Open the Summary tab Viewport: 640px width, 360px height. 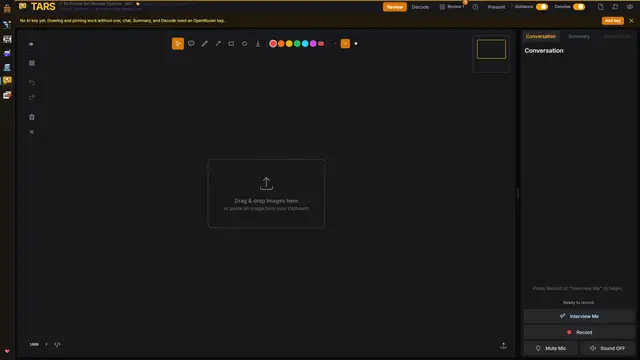tap(579, 36)
